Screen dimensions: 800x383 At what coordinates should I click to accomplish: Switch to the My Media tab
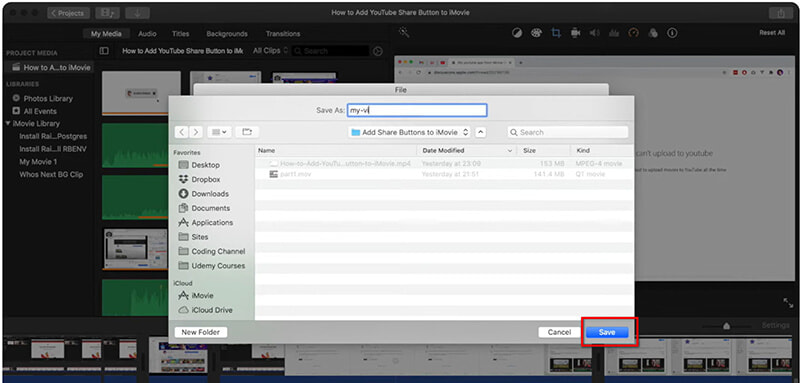106,34
